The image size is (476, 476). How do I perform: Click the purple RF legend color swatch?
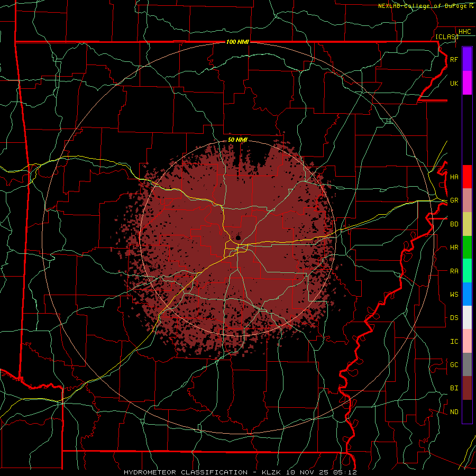(467, 59)
